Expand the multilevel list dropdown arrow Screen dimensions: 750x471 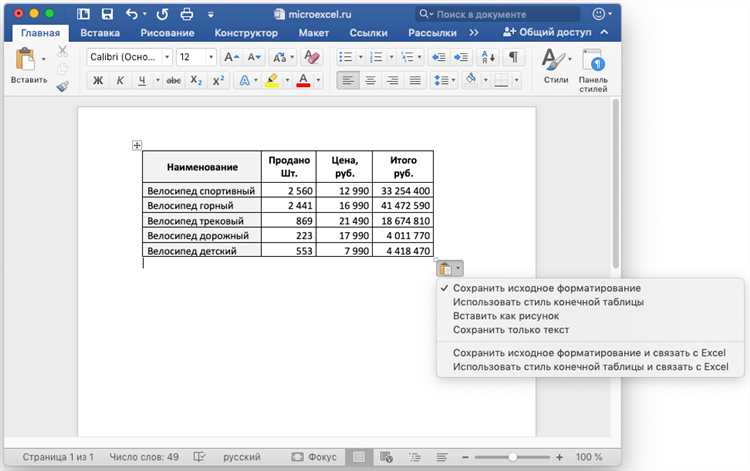coord(419,57)
